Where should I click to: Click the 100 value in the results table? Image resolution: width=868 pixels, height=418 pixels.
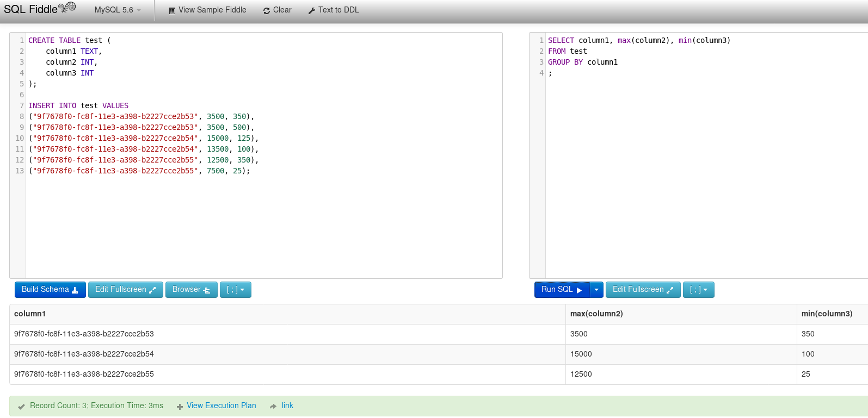pyautogui.click(x=808, y=354)
